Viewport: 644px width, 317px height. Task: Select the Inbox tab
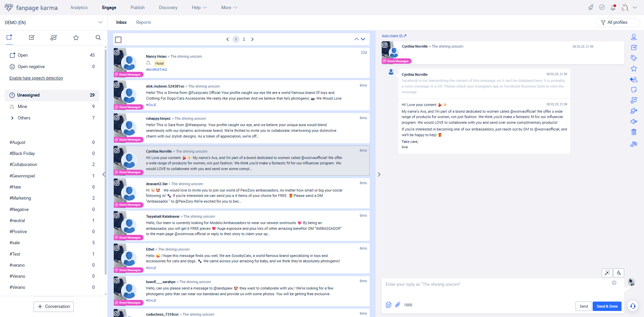pyautogui.click(x=121, y=22)
